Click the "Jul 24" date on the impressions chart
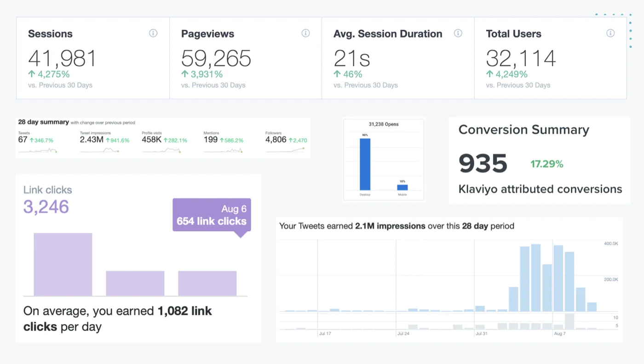The width and height of the screenshot is (644, 364). tap(403, 333)
